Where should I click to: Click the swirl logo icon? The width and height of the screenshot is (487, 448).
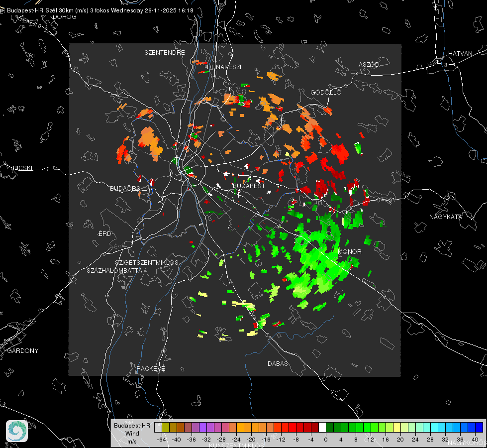click(x=17, y=431)
